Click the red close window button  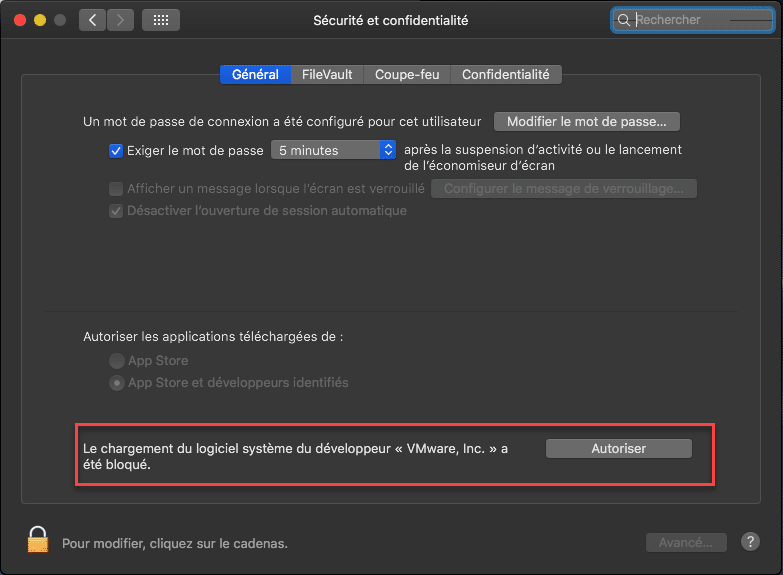coord(19,20)
